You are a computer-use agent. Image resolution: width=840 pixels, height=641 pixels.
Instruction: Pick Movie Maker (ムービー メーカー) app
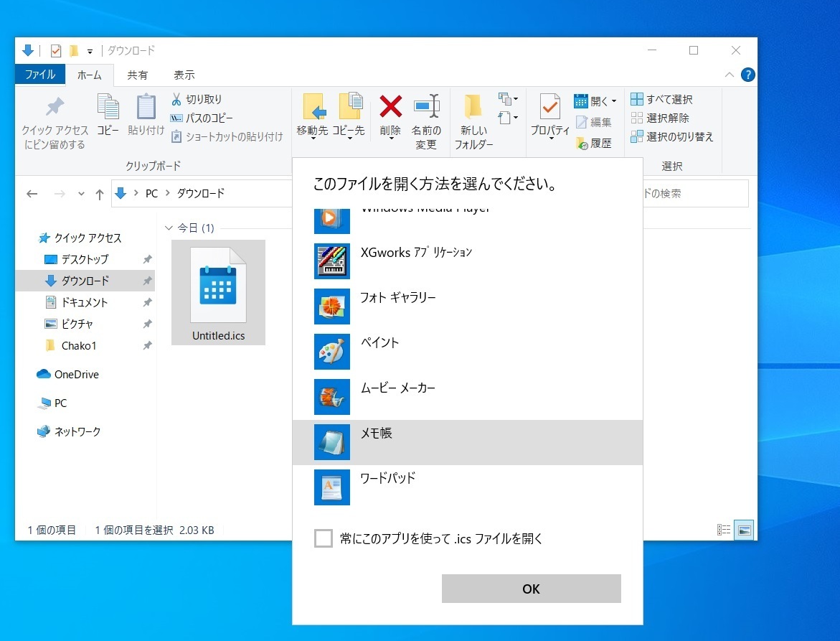coord(332,397)
